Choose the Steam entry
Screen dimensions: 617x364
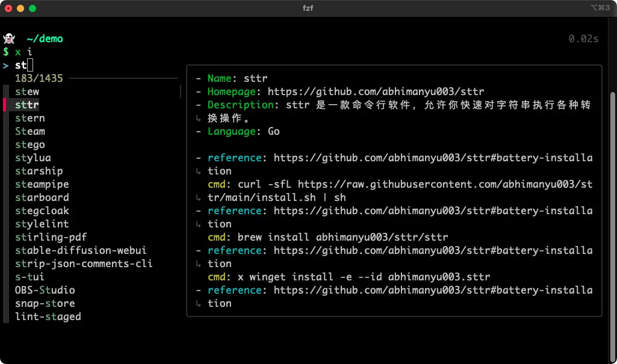click(x=30, y=131)
